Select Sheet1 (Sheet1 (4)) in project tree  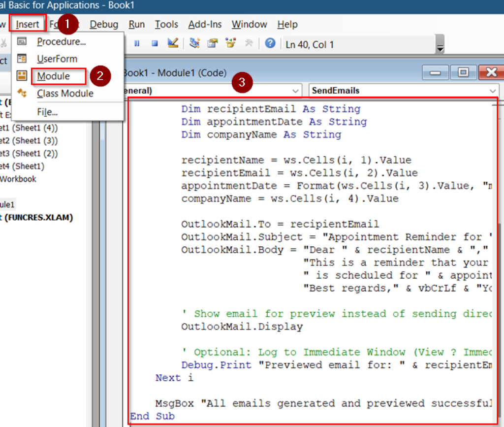[30, 128]
